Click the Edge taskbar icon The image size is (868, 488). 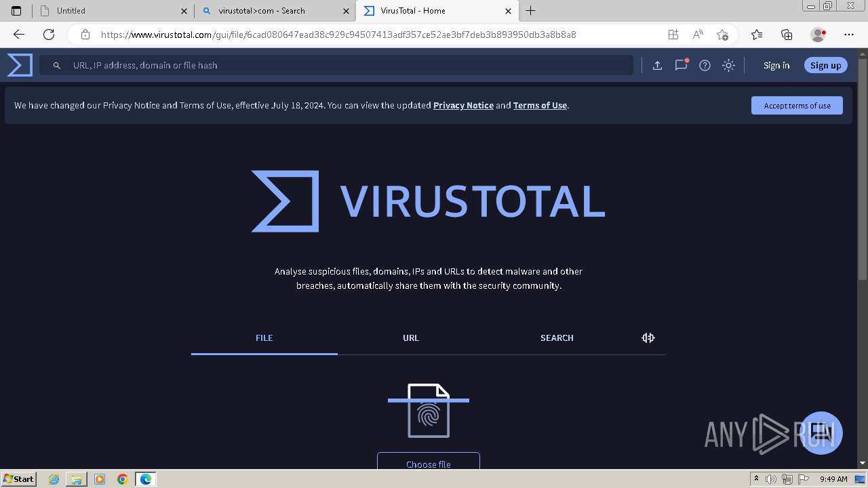[145, 479]
